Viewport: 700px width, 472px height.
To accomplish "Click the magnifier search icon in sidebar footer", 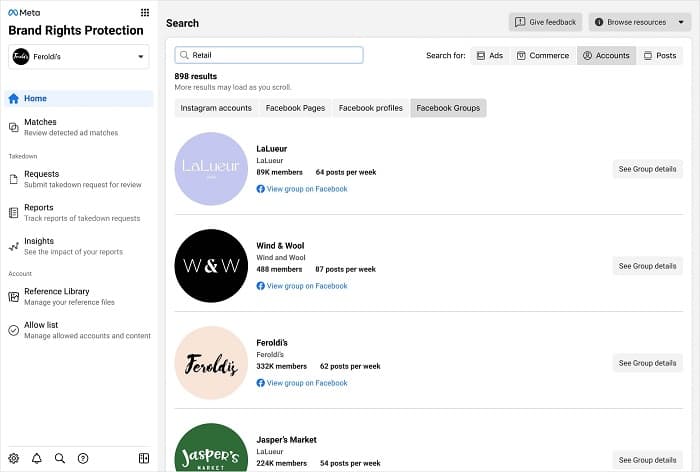I will [60, 458].
